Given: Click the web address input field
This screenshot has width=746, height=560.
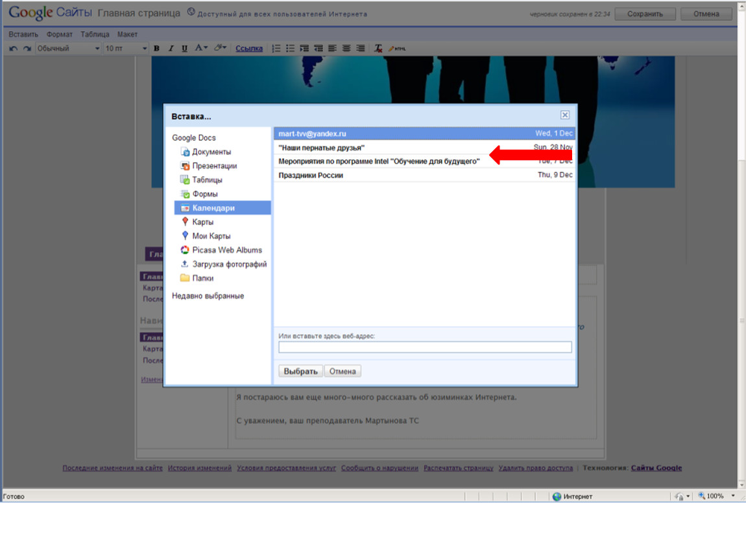Looking at the screenshot, I should click(x=425, y=347).
